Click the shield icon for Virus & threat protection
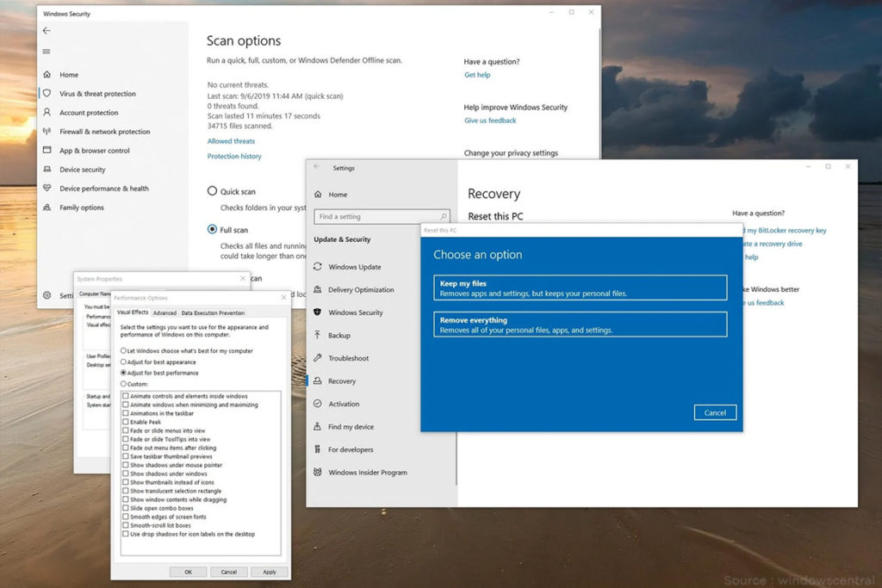This screenshot has height=588, width=882. coord(47,93)
